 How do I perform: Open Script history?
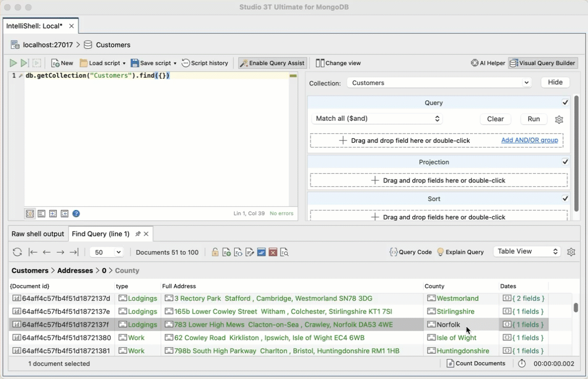[x=205, y=63]
